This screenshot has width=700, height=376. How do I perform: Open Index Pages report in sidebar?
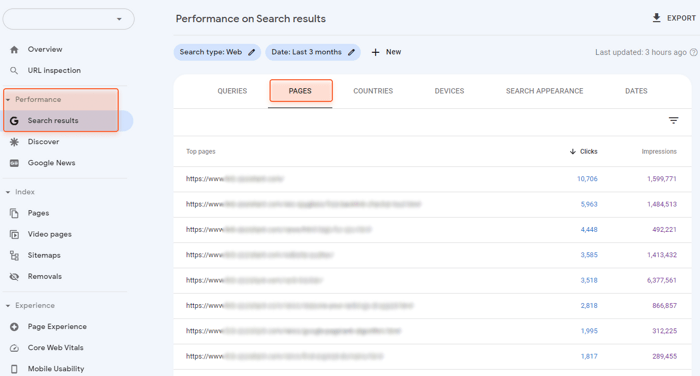tap(38, 213)
